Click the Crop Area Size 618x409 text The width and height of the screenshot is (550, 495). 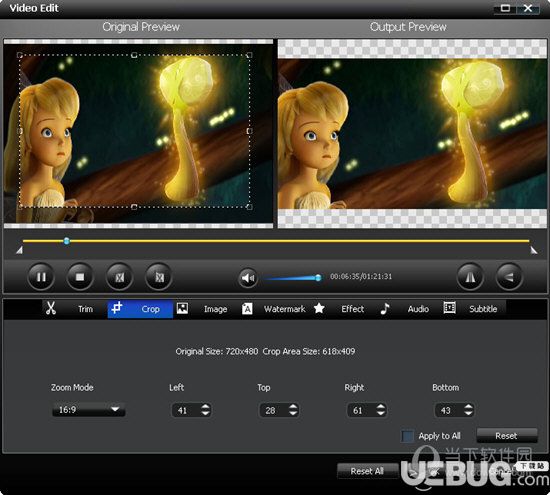click(309, 352)
